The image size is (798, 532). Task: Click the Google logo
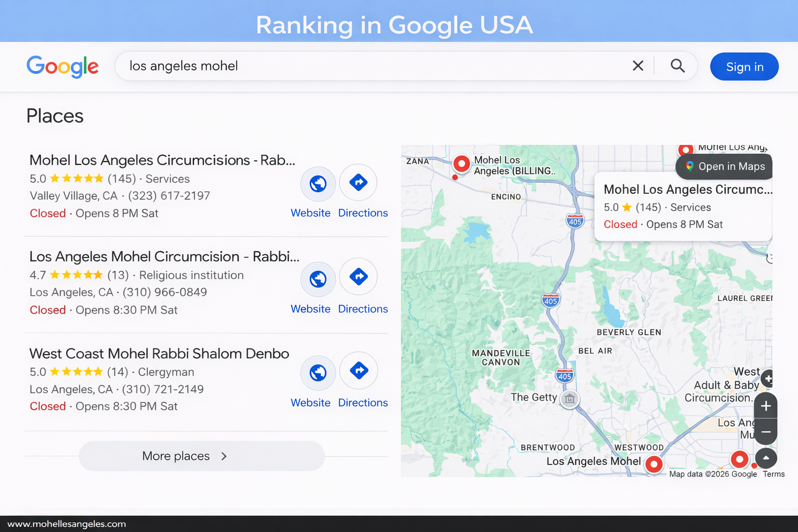62,66
